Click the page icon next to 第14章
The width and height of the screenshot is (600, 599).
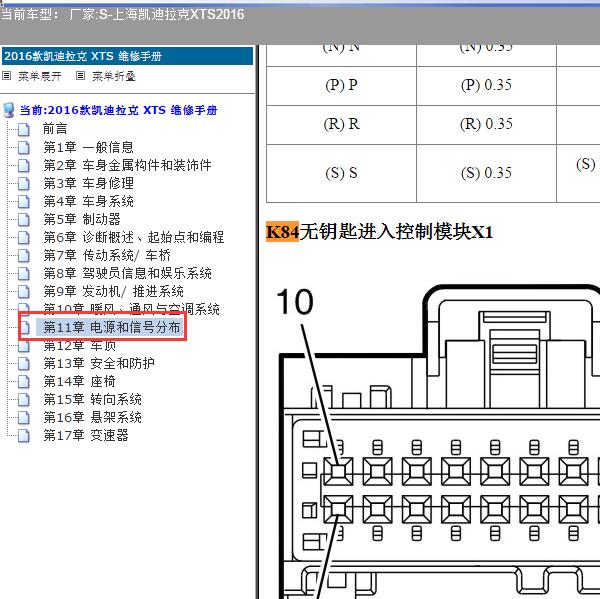coord(24,382)
